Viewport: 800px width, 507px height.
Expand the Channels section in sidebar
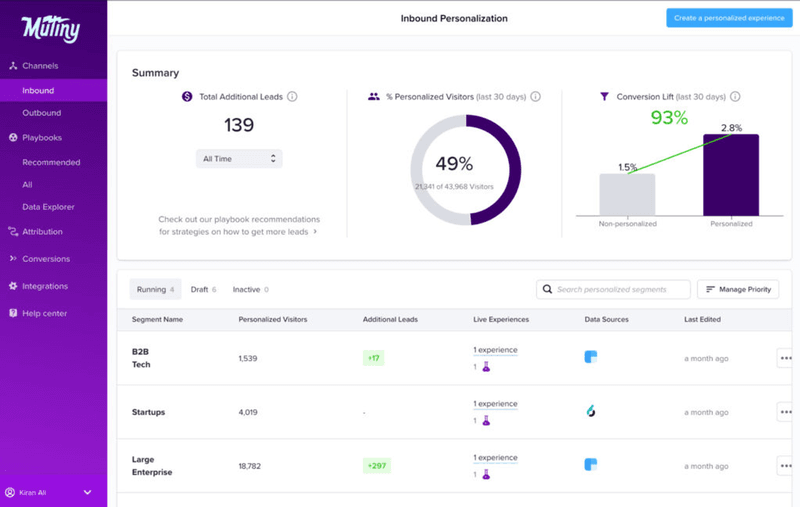pos(40,66)
